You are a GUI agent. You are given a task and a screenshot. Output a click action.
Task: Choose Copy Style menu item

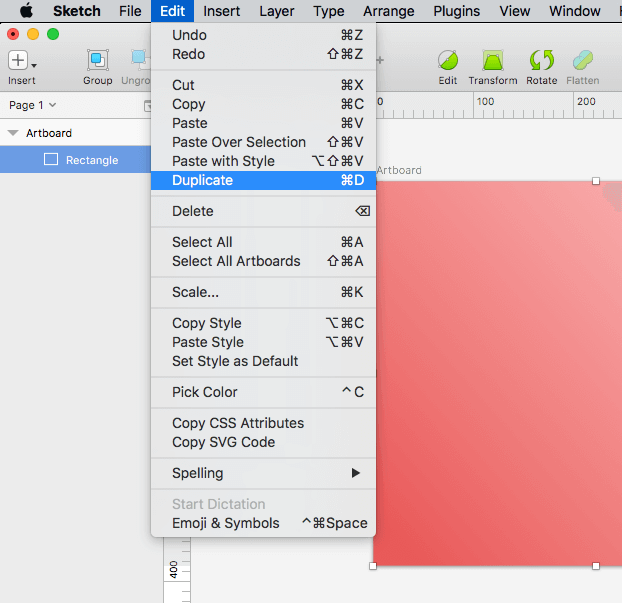[x=263, y=323]
